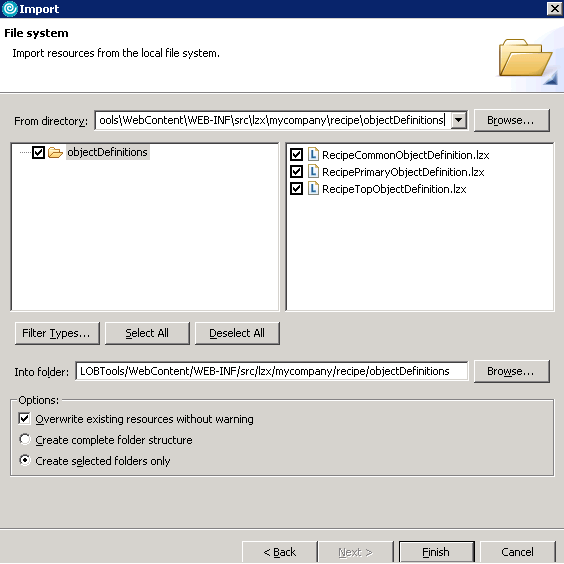Click the Import dialog swirl icon in title bar
Viewport: 564px width, 564px height.
[10, 9]
